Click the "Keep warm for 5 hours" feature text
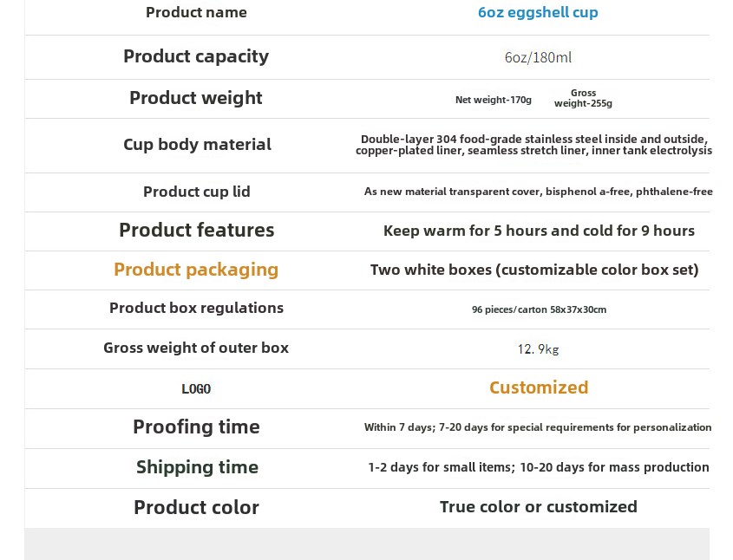The width and height of the screenshot is (733, 560). (539, 231)
